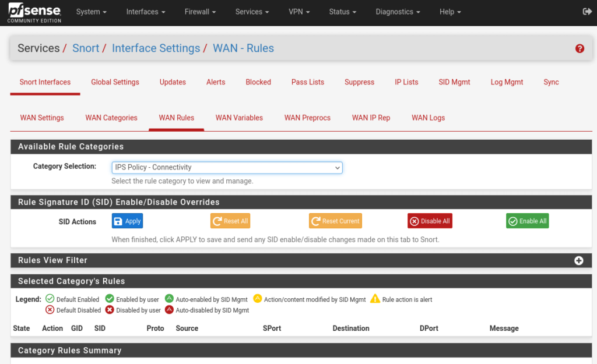Open the Firewall menu
Screen dimensions: 597x364
(201, 12)
